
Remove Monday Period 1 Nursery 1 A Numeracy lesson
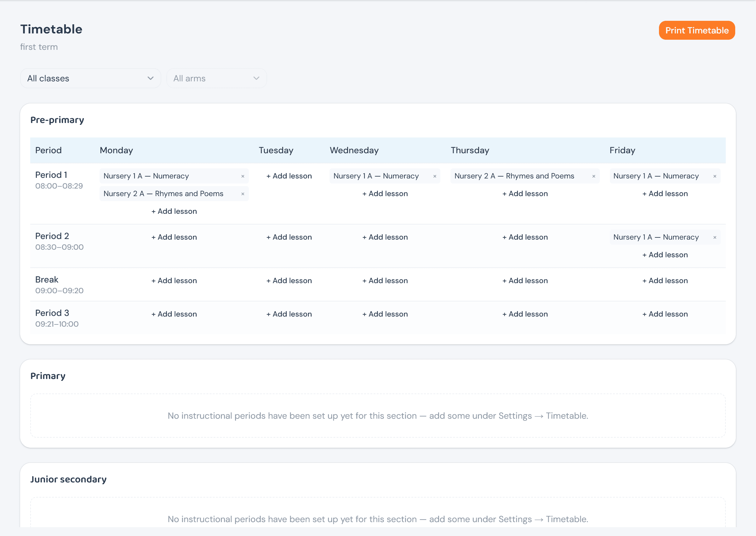[243, 176]
